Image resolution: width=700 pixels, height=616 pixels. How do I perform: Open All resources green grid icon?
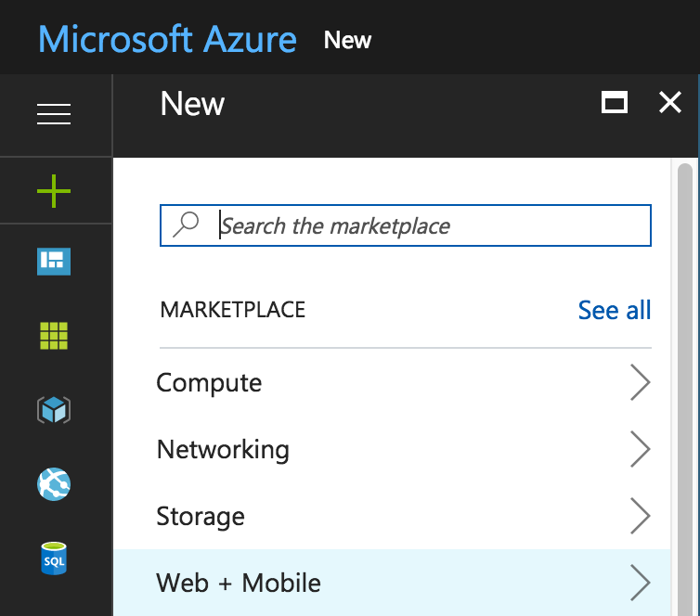(x=54, y=336)
